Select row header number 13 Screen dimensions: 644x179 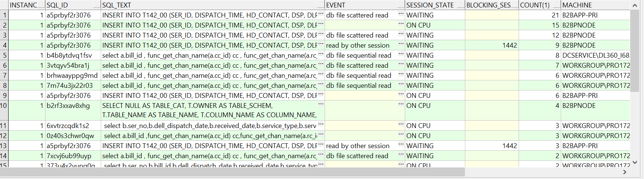[4, 146]
